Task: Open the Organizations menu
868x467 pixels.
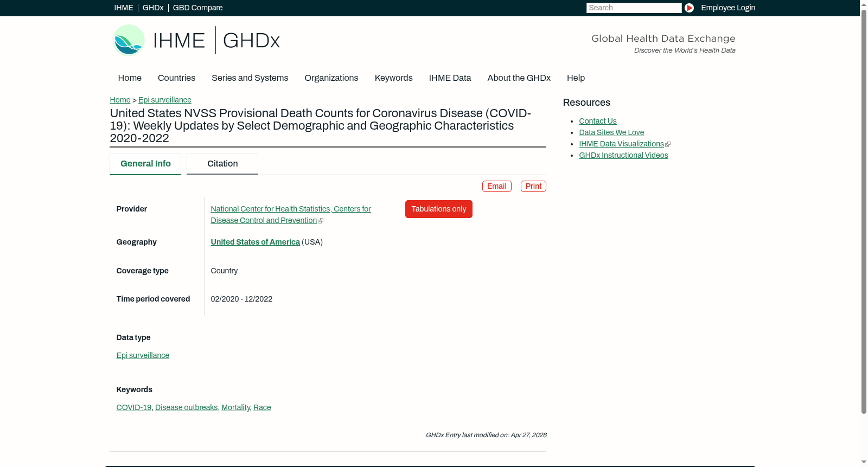Action: (331, 78)
